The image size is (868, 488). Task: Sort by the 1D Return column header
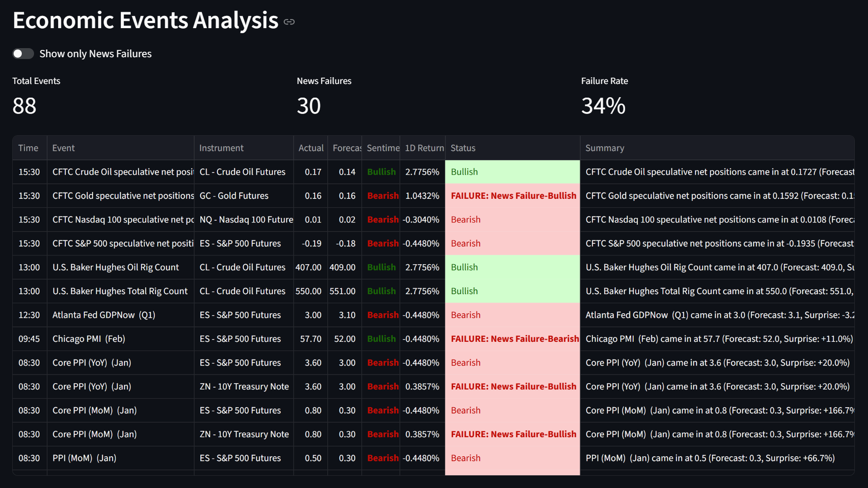tap(422, 148)
